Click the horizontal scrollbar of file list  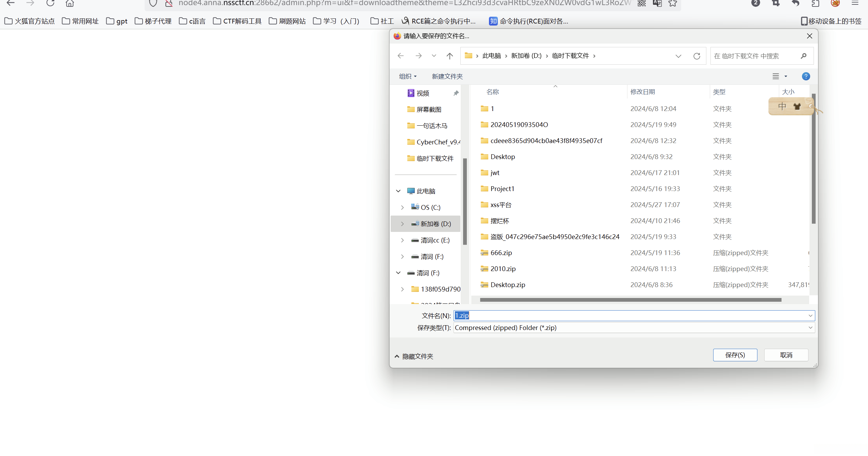point(630,300)
